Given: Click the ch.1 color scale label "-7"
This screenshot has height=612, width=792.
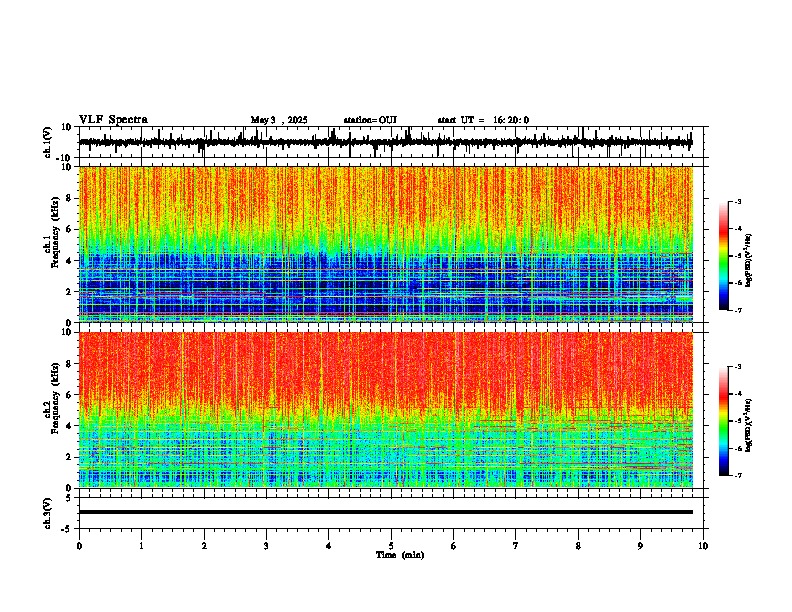Looking at the screenshot, I should 738,310.
